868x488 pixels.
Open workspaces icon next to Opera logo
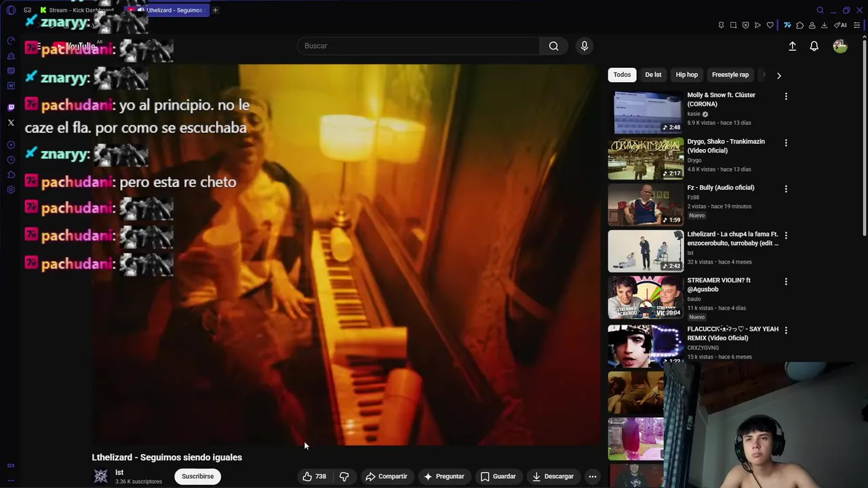pyautogui.click(x=27, y=10)
